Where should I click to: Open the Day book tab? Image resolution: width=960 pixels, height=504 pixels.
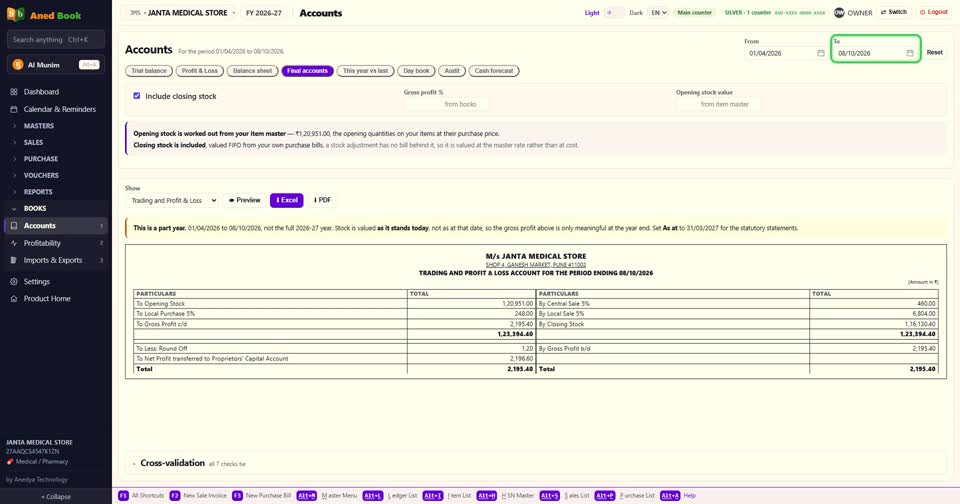pyautogui.click(x=416, y=71)
